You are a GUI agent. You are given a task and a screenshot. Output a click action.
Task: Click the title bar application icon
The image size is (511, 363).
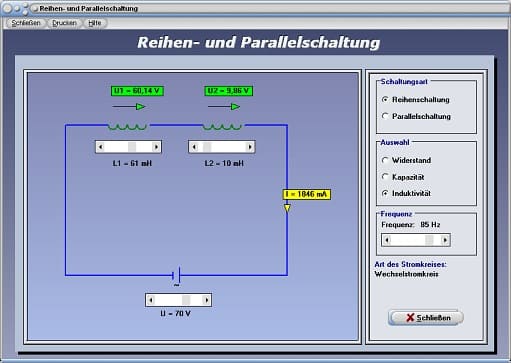tap(34, 9)
